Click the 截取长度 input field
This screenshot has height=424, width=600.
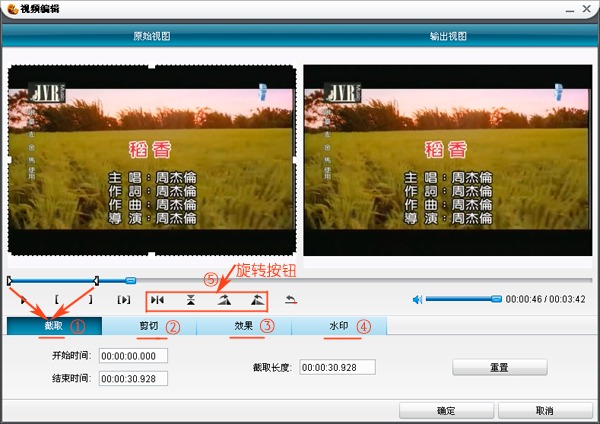click(337, 367)
